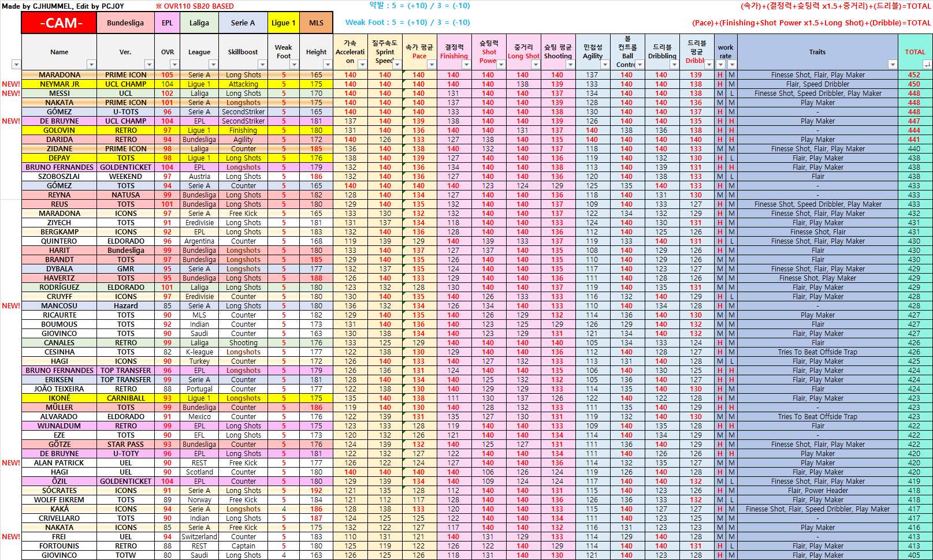Select the FORTOUNIS name cell
Image resolution: width=933 pixels, height=560 pixels.
pos(59,546)
